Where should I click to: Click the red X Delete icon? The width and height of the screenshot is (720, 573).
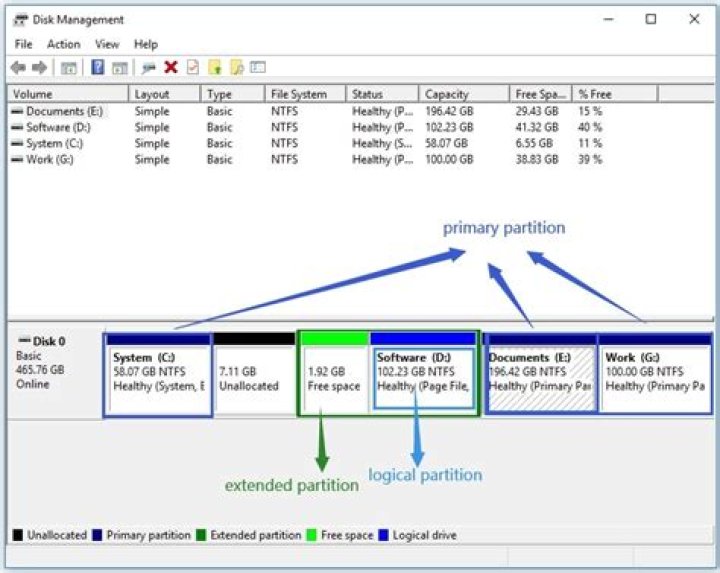coord(171,68)
